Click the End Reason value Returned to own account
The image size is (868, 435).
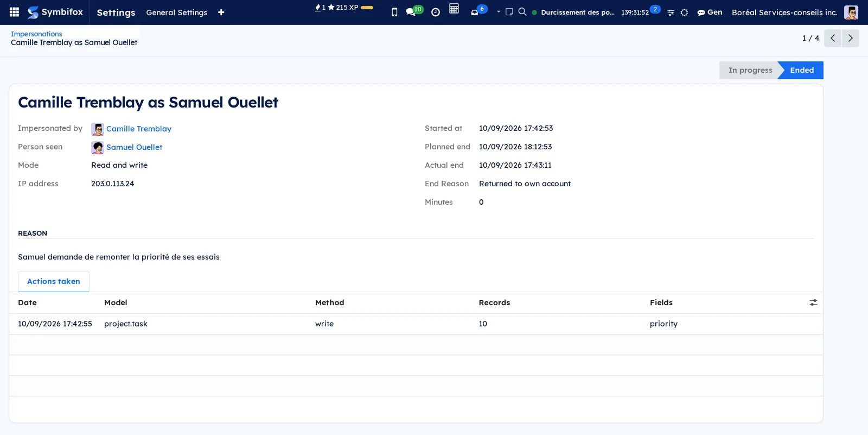[525, 184]
